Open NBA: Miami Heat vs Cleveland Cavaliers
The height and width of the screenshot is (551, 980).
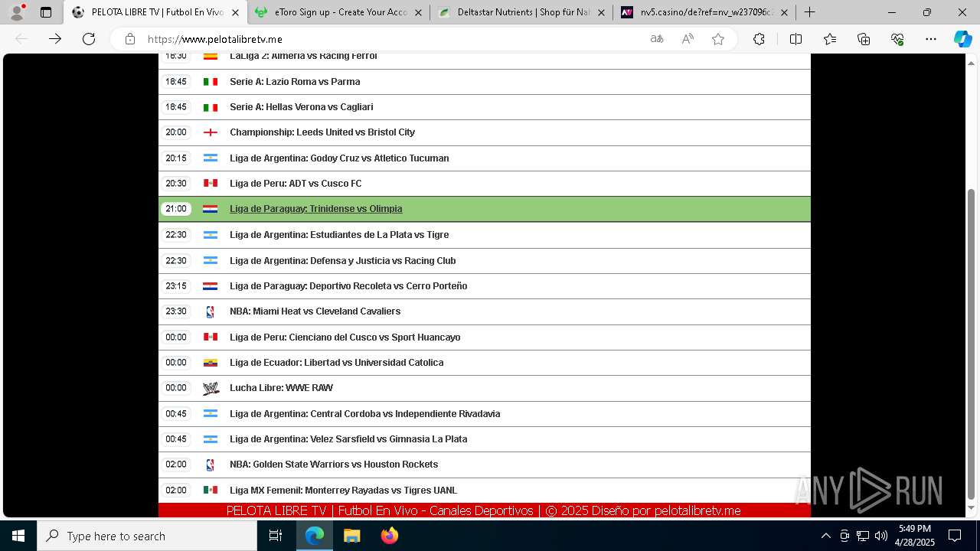pos(315,311)
